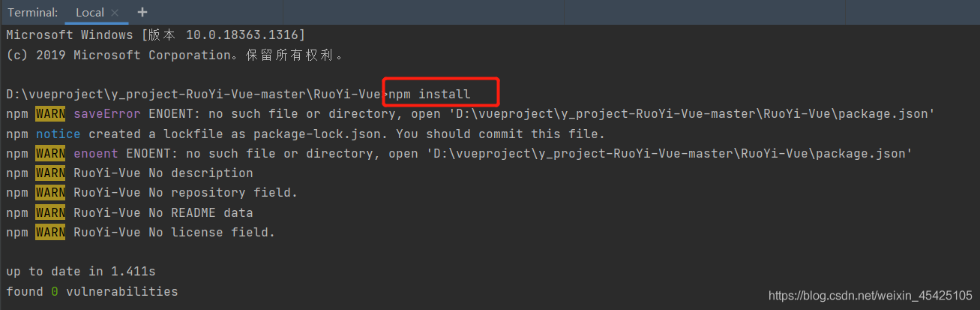This screenshot has width=980, height=310.
Task: Click the 'up to date in 1.411s' line
Action: pos(81,271)
